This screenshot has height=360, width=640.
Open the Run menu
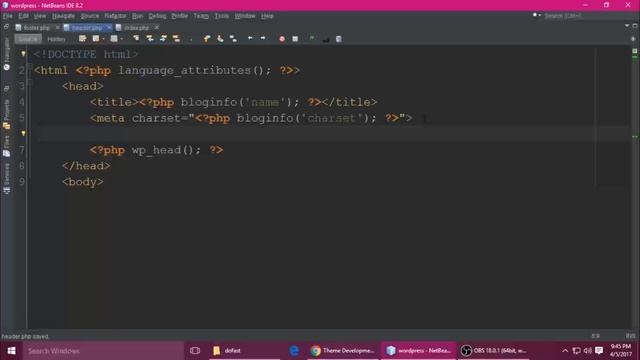pos(138,16)
